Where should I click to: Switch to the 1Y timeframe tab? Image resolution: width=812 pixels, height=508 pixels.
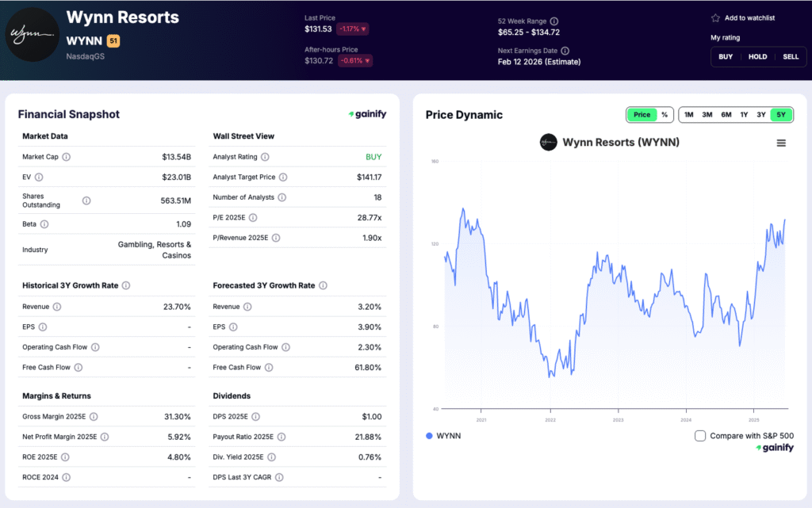point(744,115)
